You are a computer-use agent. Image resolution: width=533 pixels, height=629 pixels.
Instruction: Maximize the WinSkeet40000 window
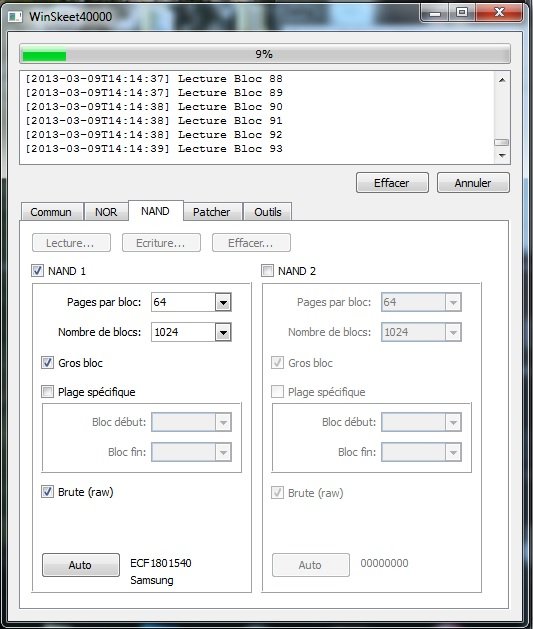[x=462, y=13]
